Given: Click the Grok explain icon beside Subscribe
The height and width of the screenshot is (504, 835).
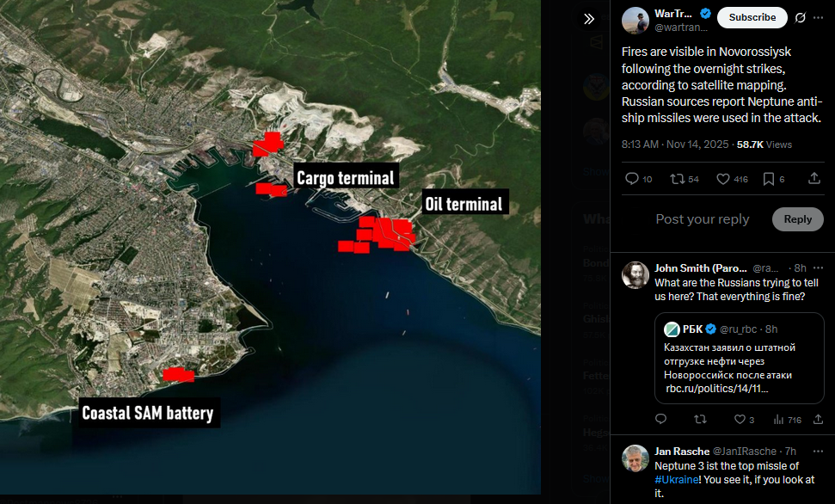Looking at the screenshot, I should 800,17.
